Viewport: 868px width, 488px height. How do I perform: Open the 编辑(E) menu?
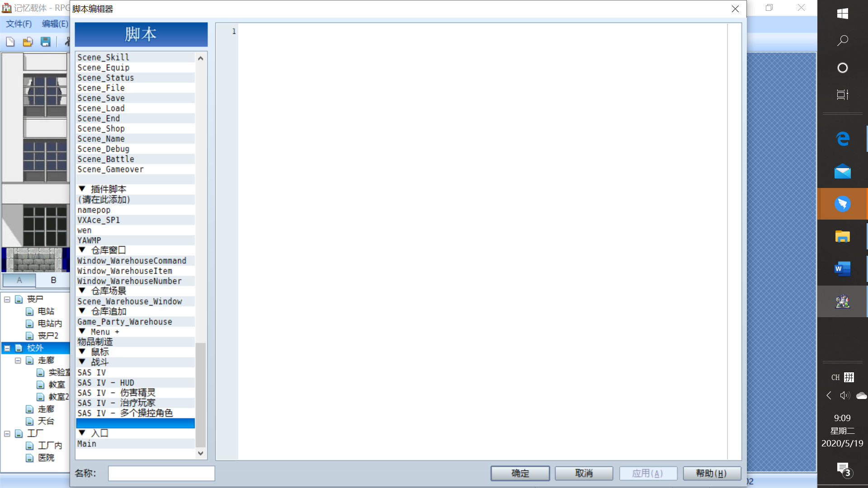(x=55, y=24)
